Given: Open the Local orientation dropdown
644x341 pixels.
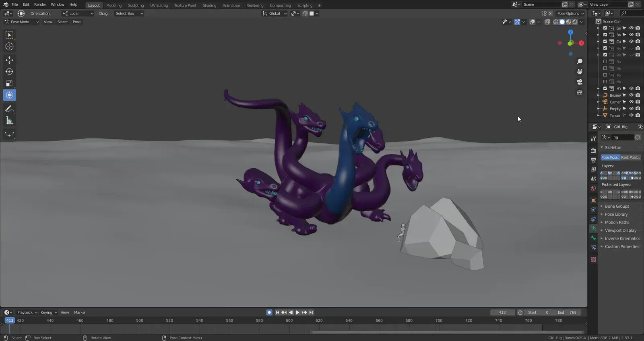Looking at the screenshot, I should (x=78, y=14).
